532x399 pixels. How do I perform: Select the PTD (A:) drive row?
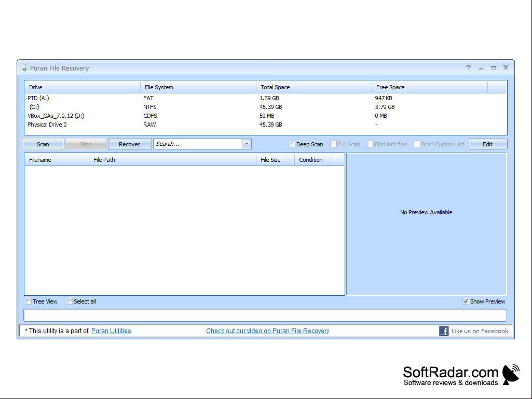[266, 98]
